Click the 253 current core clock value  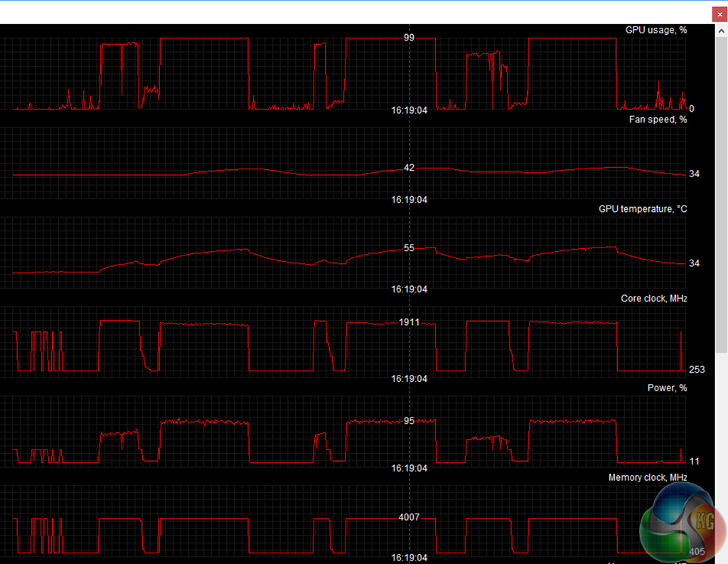[697, 369]
